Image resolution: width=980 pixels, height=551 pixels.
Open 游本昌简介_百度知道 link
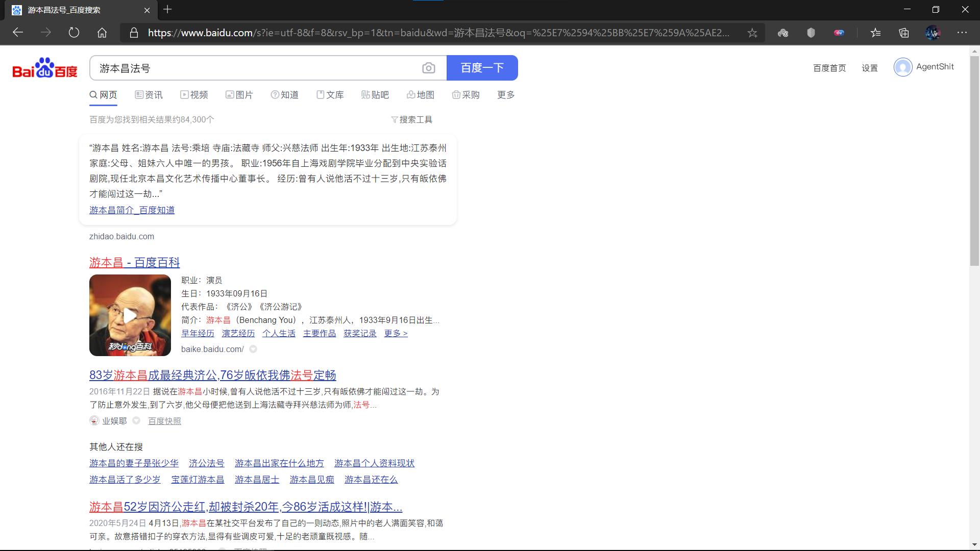(x=132, y=210)
